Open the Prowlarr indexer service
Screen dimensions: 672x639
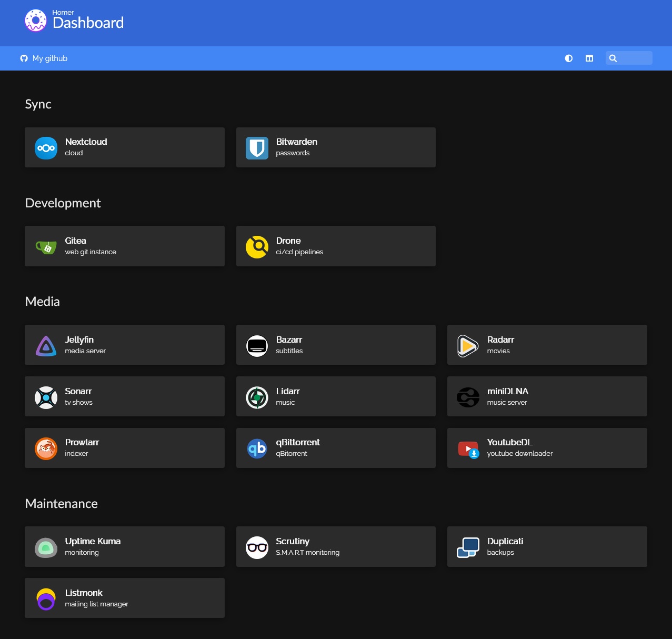125,448
